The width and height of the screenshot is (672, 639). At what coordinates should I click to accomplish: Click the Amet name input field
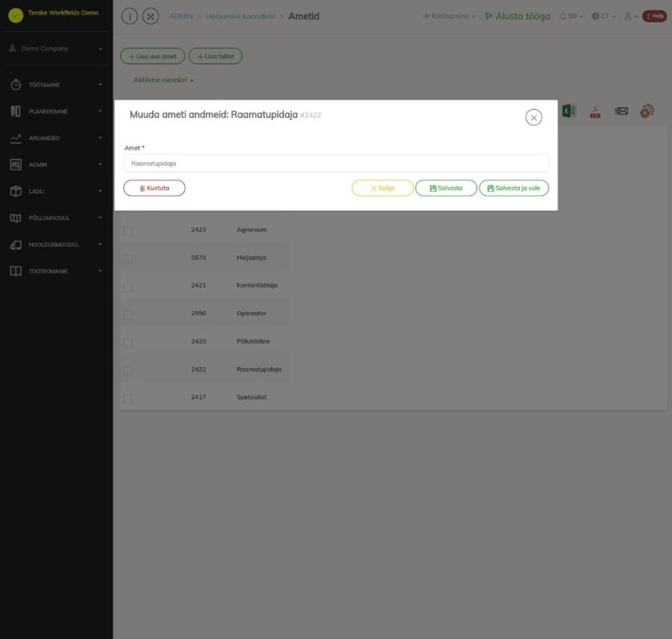click(337, 164)
